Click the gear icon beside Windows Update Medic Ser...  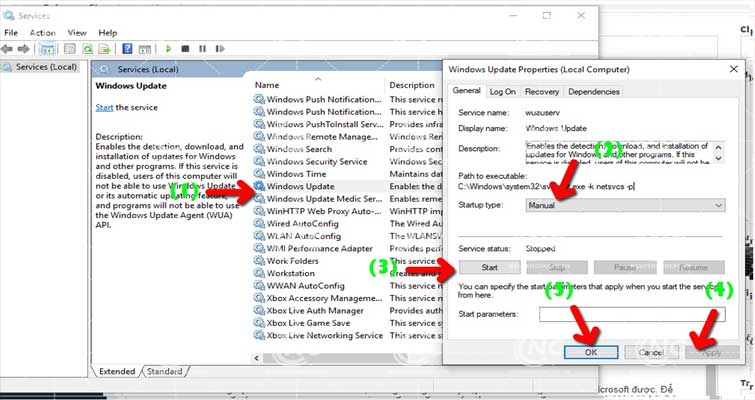pos(260,199)
